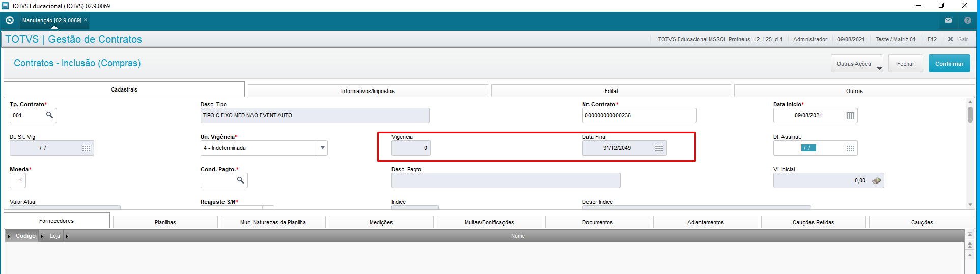The height and width of the screenshot is (274, 980).
Task: Open the Cauções tab
Action: [x=922, y=222]
